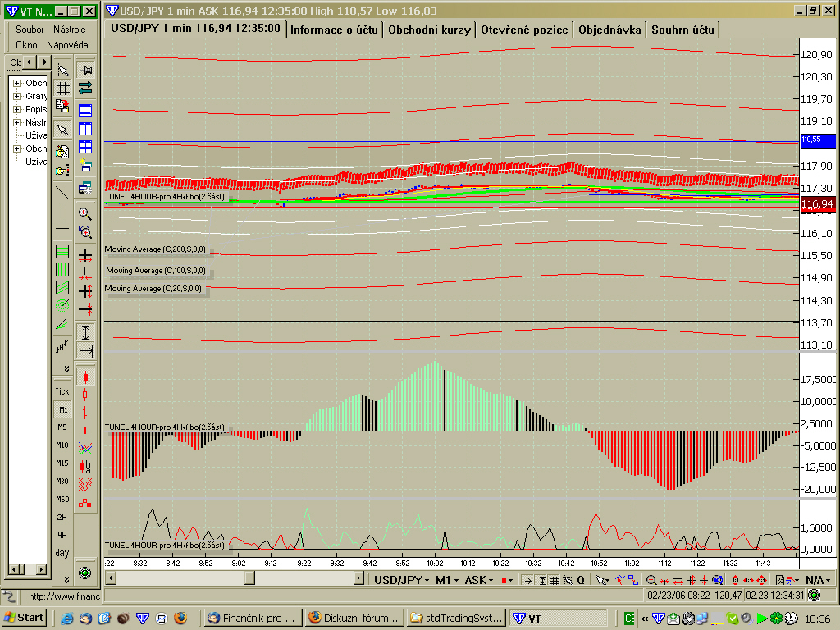This screenshot has height=630, width=840.
Task: Expand the Grafy tree node
Action: click(x=16, y=97)
